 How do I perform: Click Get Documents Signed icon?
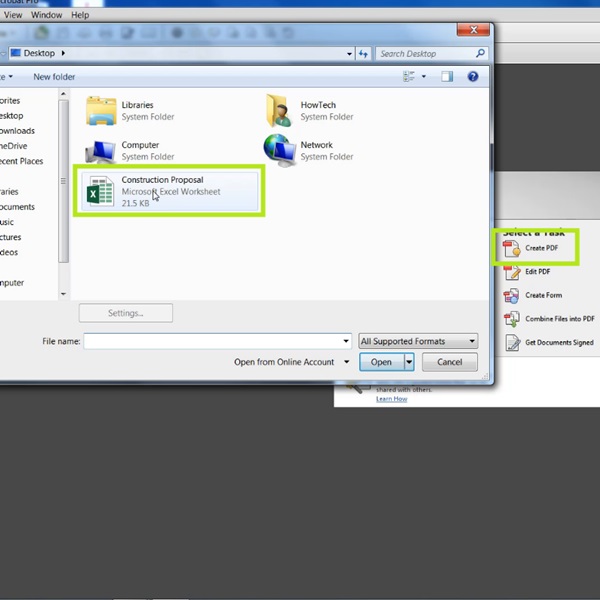pos(512,342)
